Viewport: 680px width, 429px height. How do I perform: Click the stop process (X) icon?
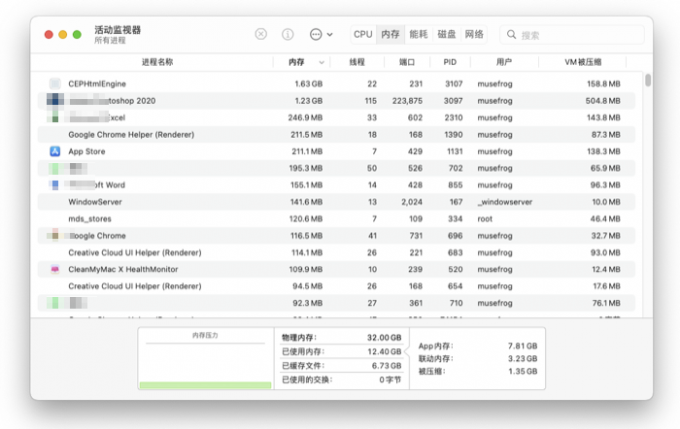(x=261, y=34)
